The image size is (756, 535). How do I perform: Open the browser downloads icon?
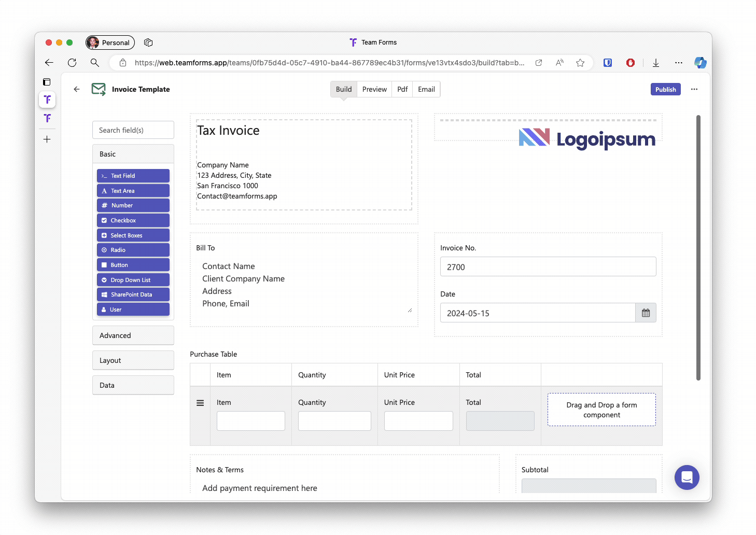coord(656,63)
